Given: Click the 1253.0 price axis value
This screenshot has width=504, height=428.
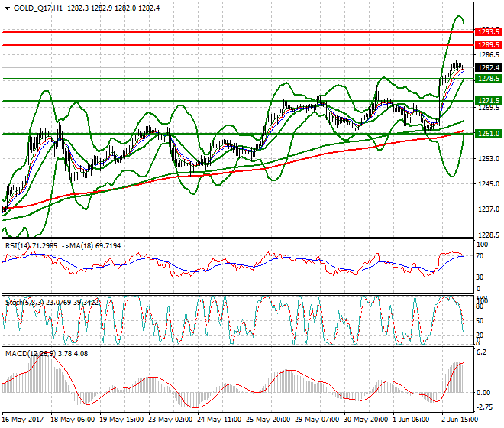Looking at the screenshot, I should coord(489,159).
